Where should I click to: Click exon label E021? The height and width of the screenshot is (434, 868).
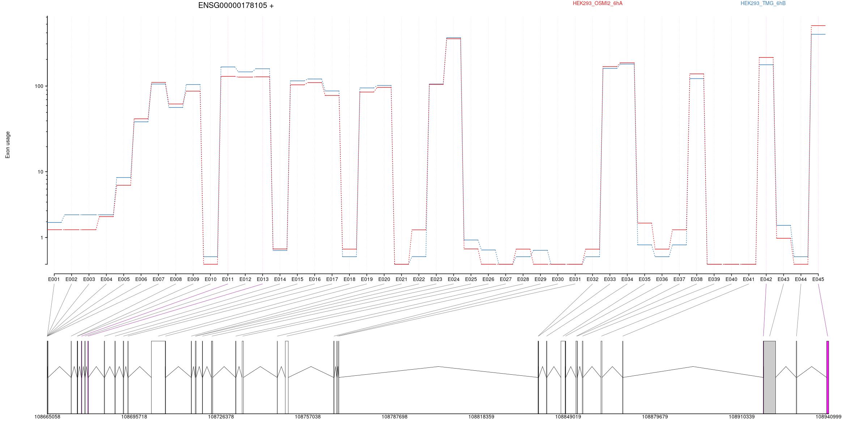point(401,279)
